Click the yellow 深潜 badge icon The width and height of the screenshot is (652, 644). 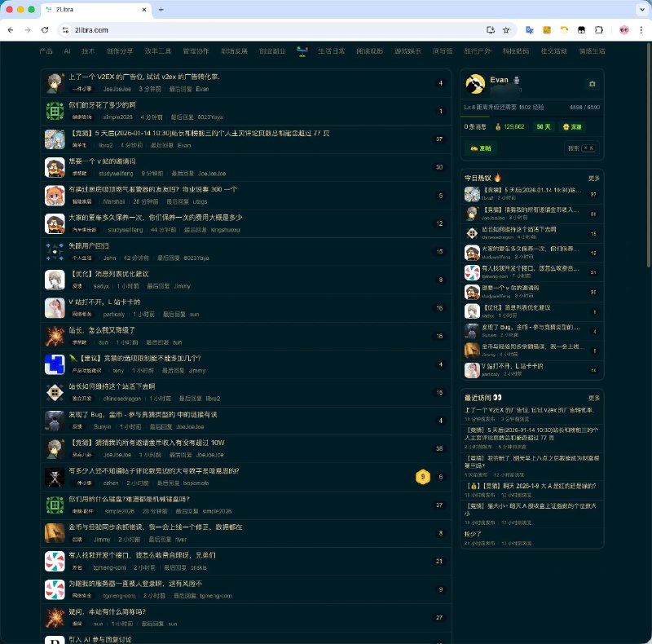click(x=566, y=127)
